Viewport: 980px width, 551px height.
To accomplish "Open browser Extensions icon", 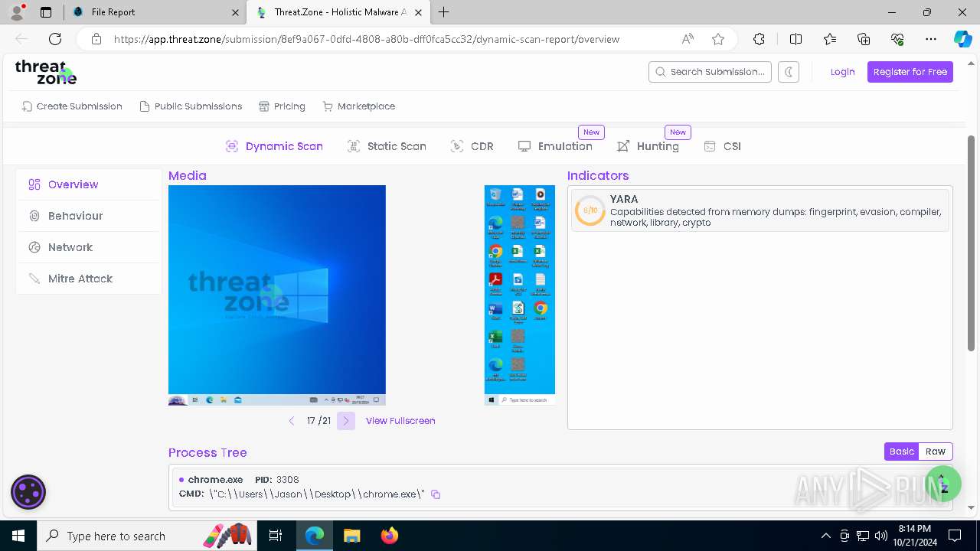I will 759,39.
